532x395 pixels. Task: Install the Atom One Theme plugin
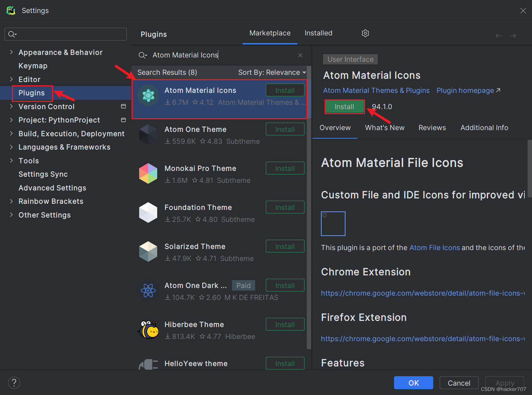(285, 129)
